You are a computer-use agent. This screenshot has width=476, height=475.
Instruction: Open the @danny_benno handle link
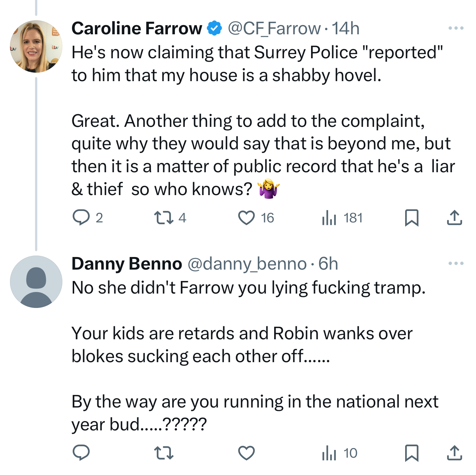click(x=247, y=264)
